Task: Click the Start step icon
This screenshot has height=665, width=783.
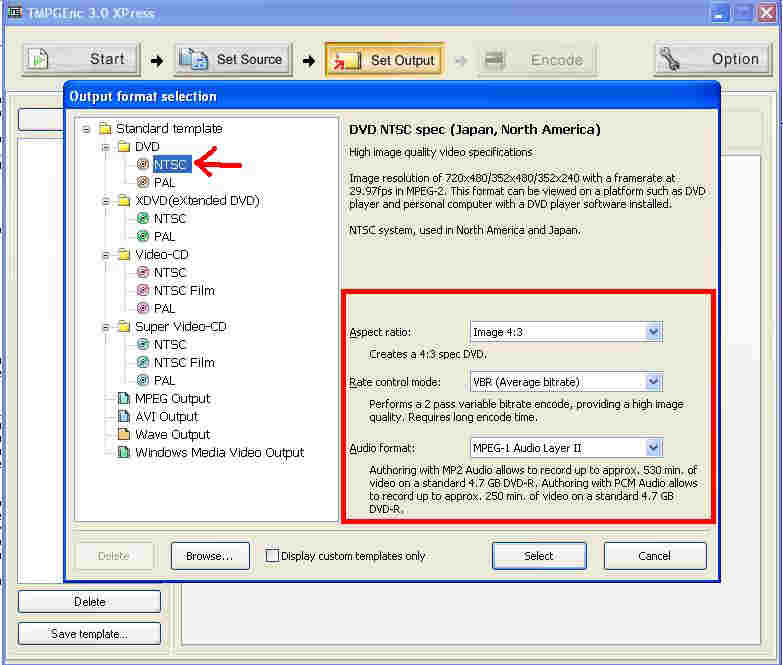Action: [38, 59]
